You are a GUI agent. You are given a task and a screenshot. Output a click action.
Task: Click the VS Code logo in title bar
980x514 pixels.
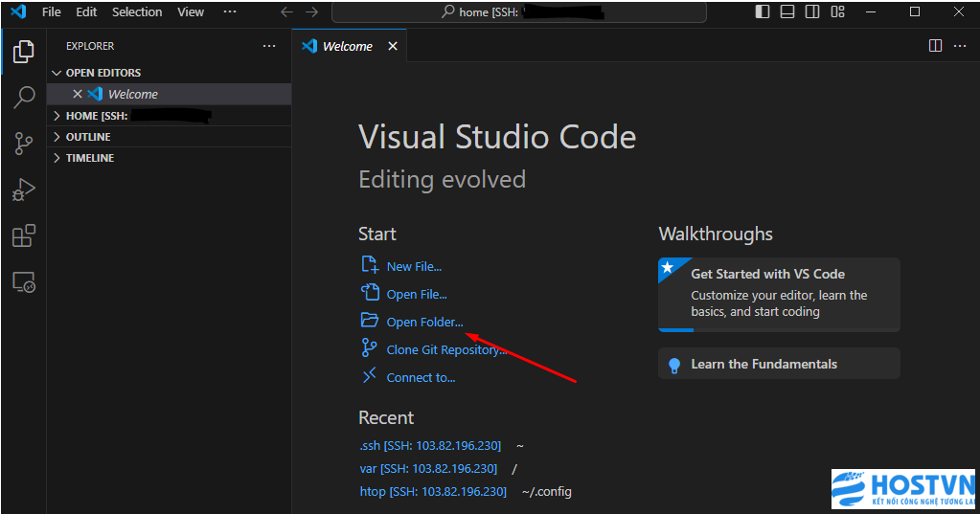point(19,11)
